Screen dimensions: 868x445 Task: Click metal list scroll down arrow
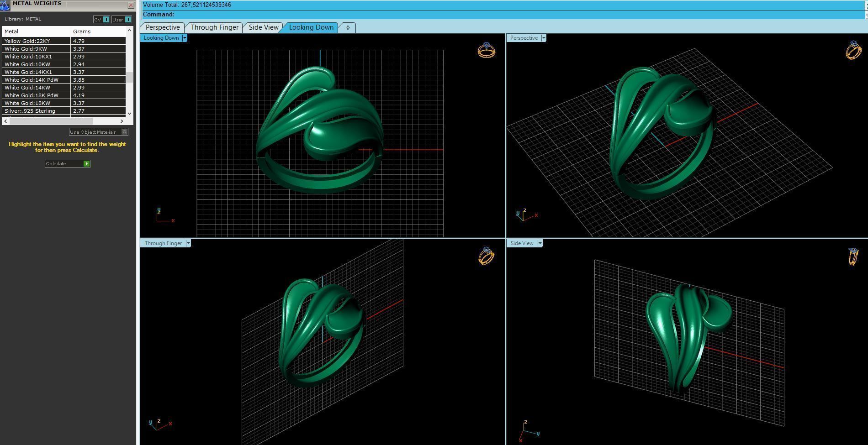tap(130, 114)
